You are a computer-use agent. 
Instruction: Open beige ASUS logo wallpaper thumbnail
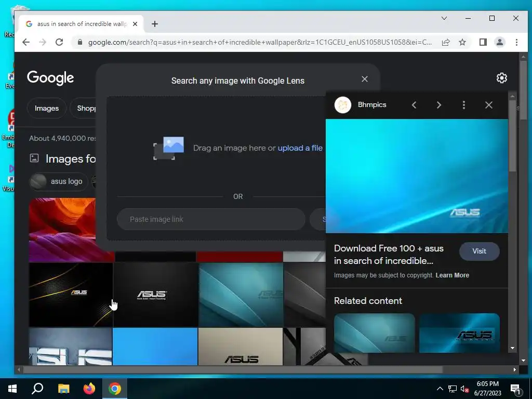pos(241,347)
